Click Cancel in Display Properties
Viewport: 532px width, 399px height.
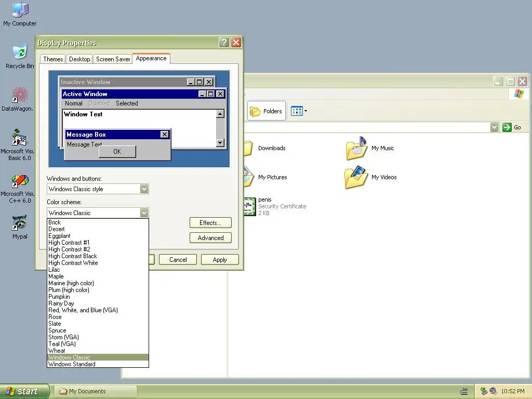(x=178, y=260)
